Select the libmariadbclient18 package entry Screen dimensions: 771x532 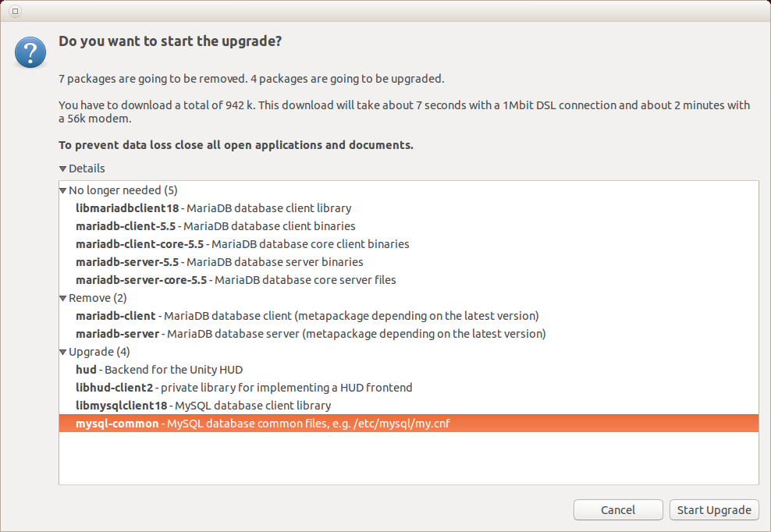coord(213,208)
